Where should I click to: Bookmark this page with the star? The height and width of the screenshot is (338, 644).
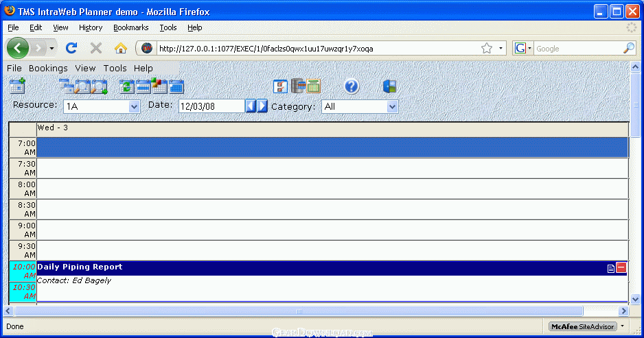pos(487,49)
